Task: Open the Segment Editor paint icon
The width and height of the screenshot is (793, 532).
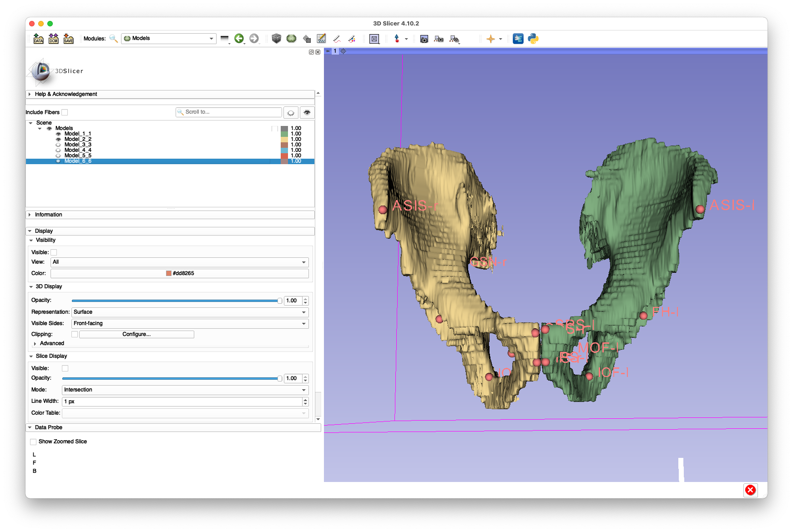Action: [352, 39]
